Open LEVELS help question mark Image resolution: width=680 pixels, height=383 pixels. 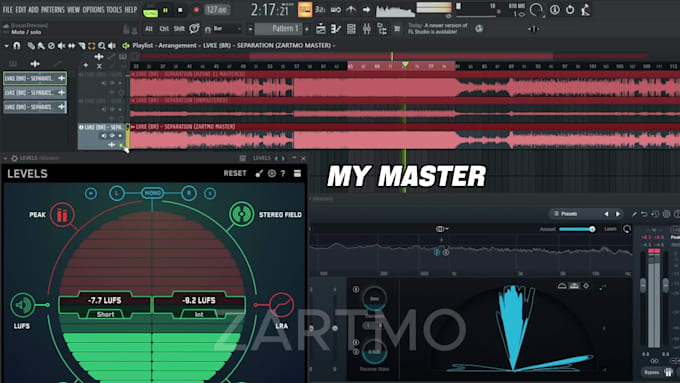[x=283, y=173]
